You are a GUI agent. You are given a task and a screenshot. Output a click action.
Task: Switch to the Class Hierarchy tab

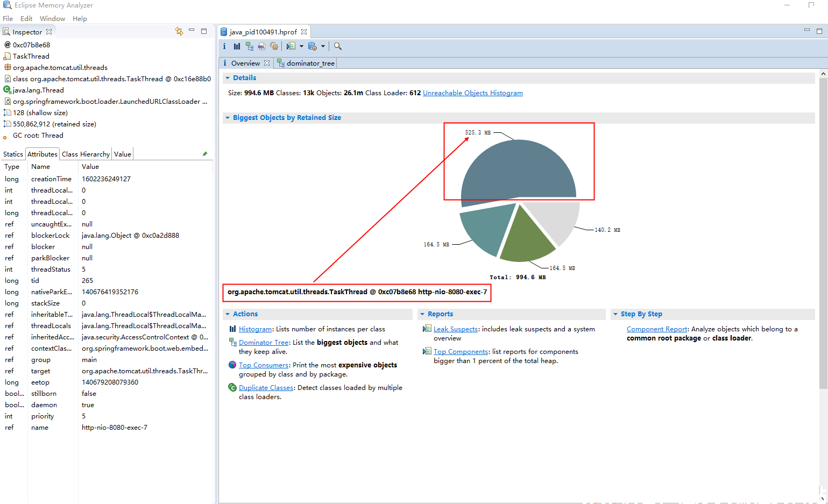[86, 154]
